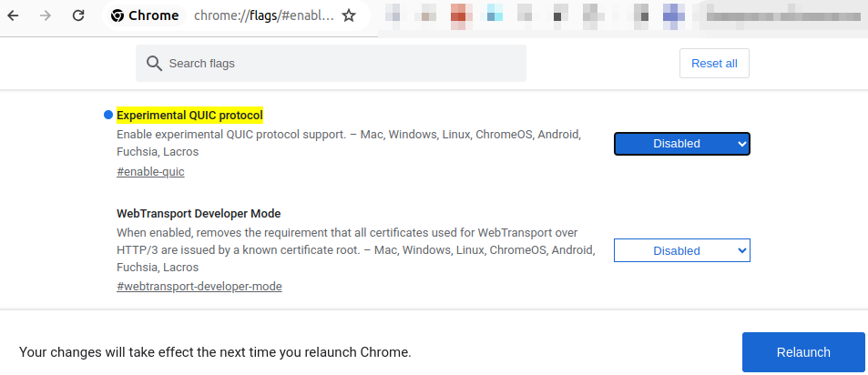
Task: Click the relaunch notice text at the bottom
Action: pos(215,351)
